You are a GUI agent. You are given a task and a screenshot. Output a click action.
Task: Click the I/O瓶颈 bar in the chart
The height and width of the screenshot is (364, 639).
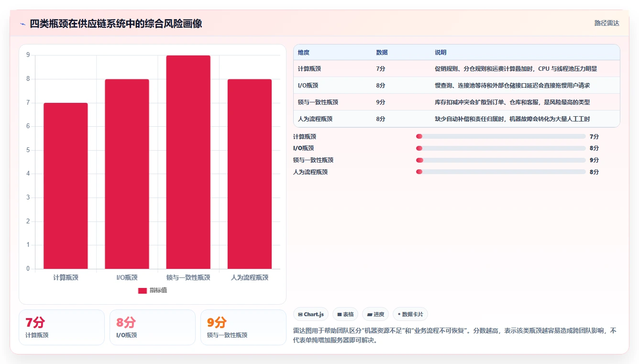click(127, 174)
